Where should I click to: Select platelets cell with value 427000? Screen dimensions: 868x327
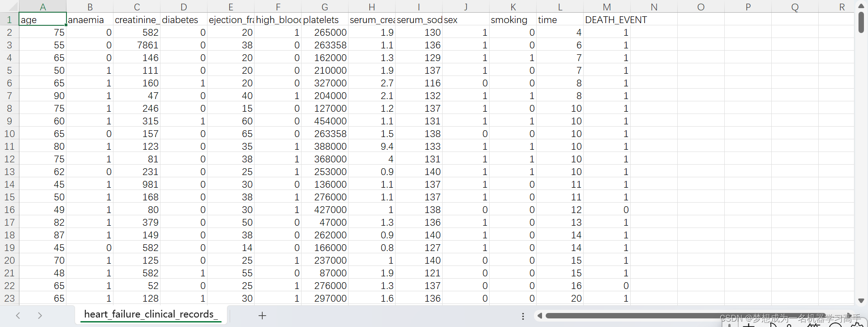[325, 209]
